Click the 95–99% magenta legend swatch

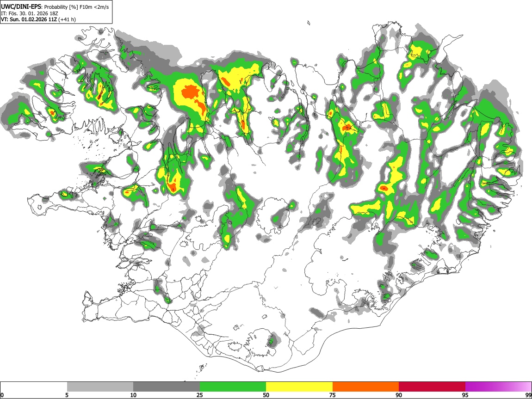[498, 387]
